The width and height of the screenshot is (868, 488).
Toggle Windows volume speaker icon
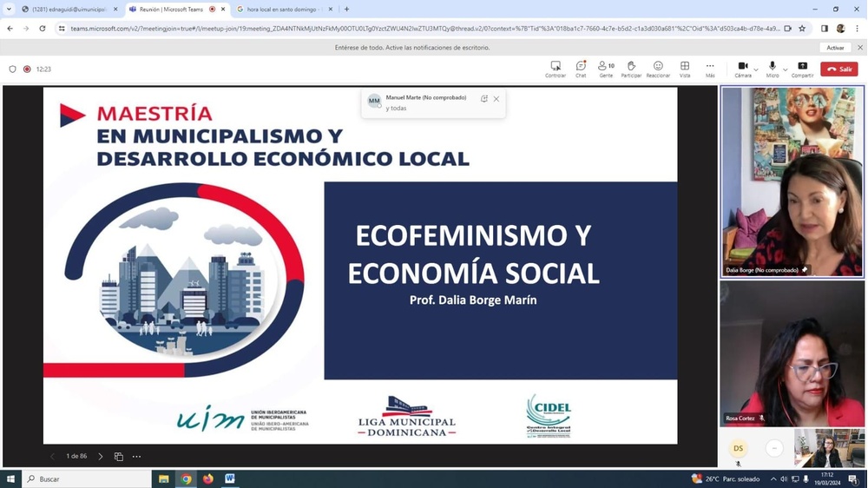click(x=784, y=478)
